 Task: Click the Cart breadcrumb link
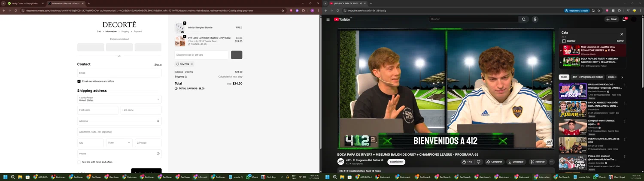99,31
